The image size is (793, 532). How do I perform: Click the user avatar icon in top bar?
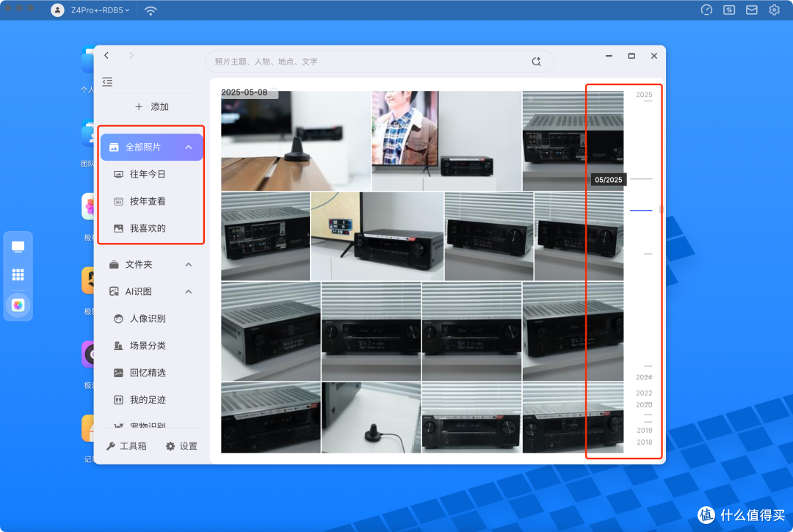(58, 10)
